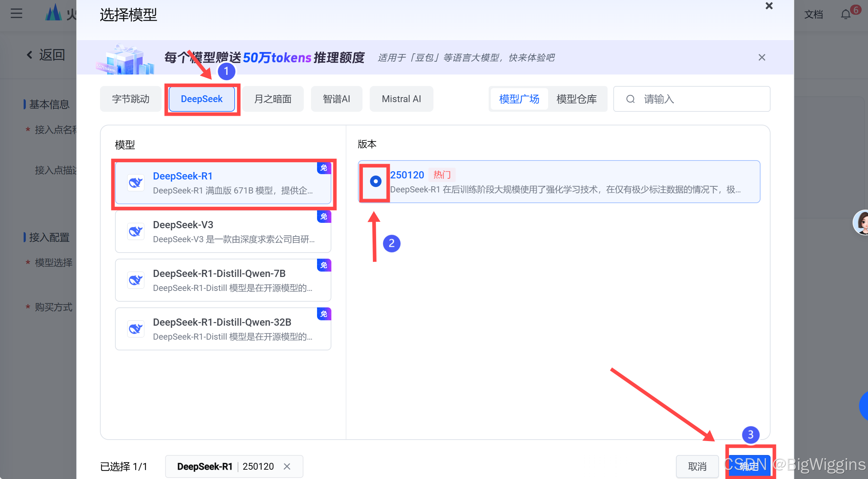Select the DeepSeek-R1 model card
This screenshot has height=479, width=868.
(223, 183)
